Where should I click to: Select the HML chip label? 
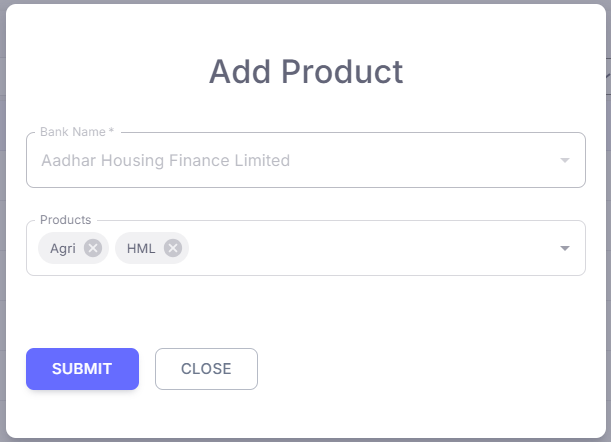141,248
